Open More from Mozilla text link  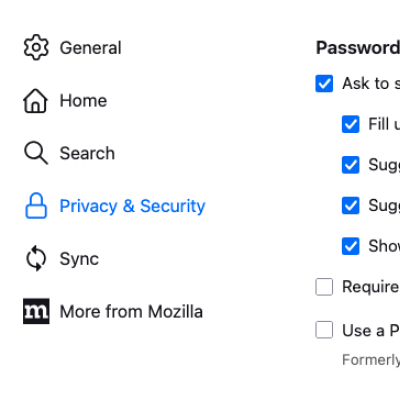coord(131,312)
